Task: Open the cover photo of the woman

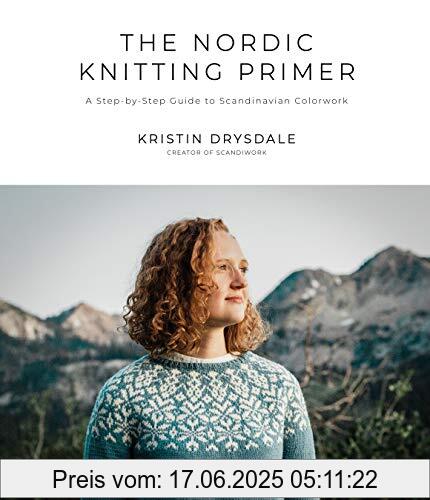Action: pos(215,342)
